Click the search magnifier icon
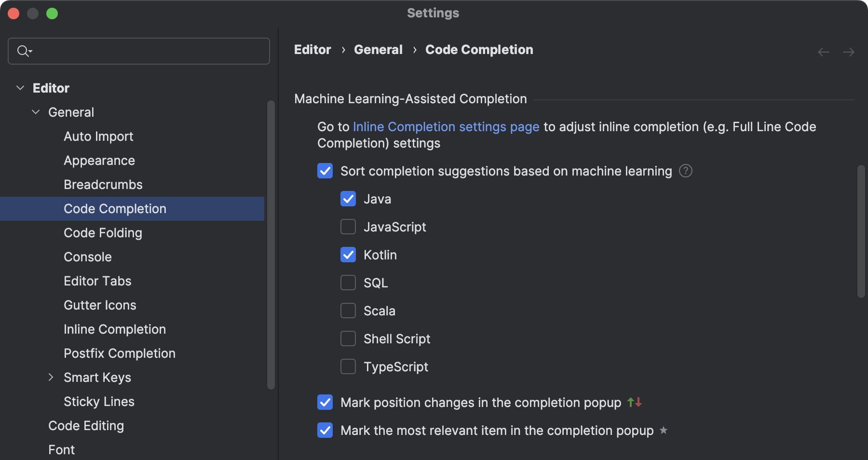Screen dimensions: 868x460 click(23, 51)
